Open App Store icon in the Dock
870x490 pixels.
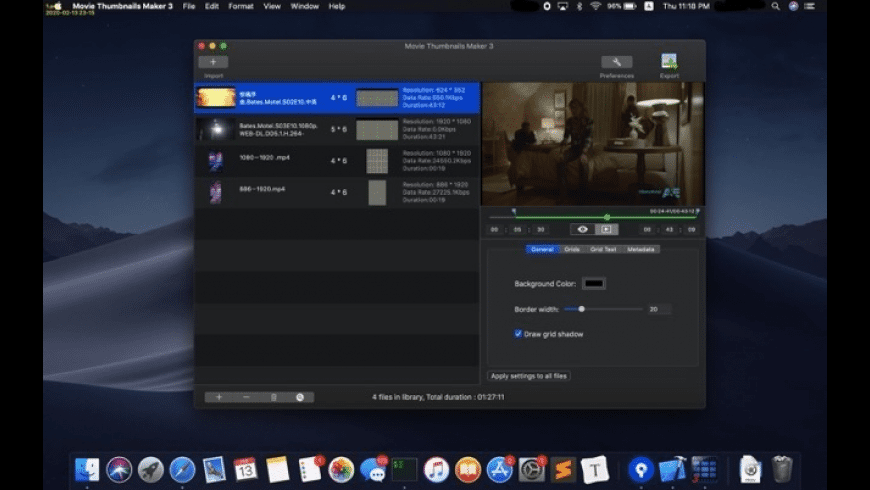(x=499, y=469)
